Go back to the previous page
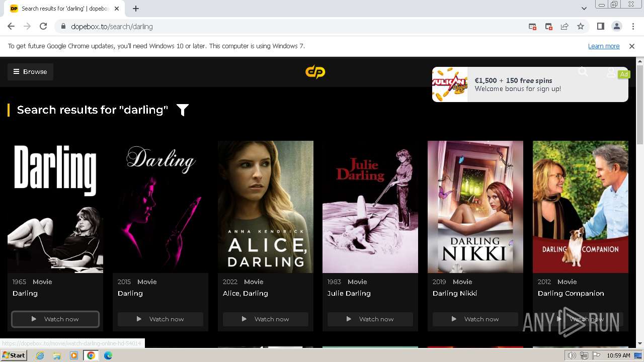This screenshot has height=362, width=644. (x=11, y=27)
